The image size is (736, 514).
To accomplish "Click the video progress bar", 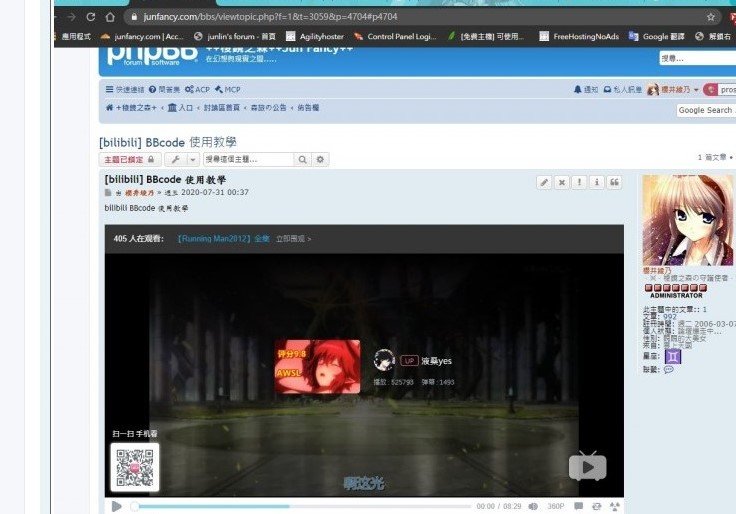I will click(301, 506).
